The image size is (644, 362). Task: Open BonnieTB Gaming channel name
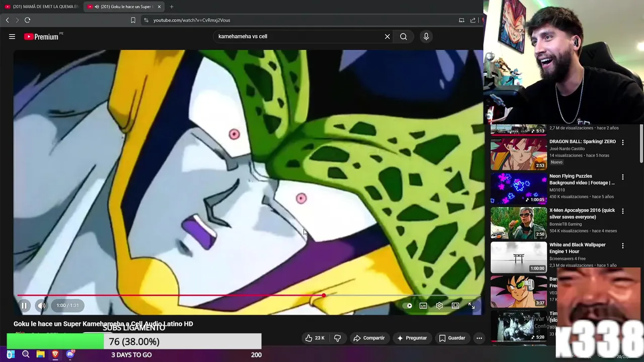[x=566, y=224]
